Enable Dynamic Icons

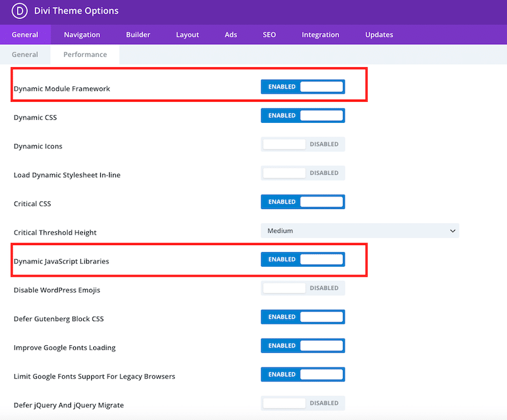pyautogui.click(x=302, y=144)
